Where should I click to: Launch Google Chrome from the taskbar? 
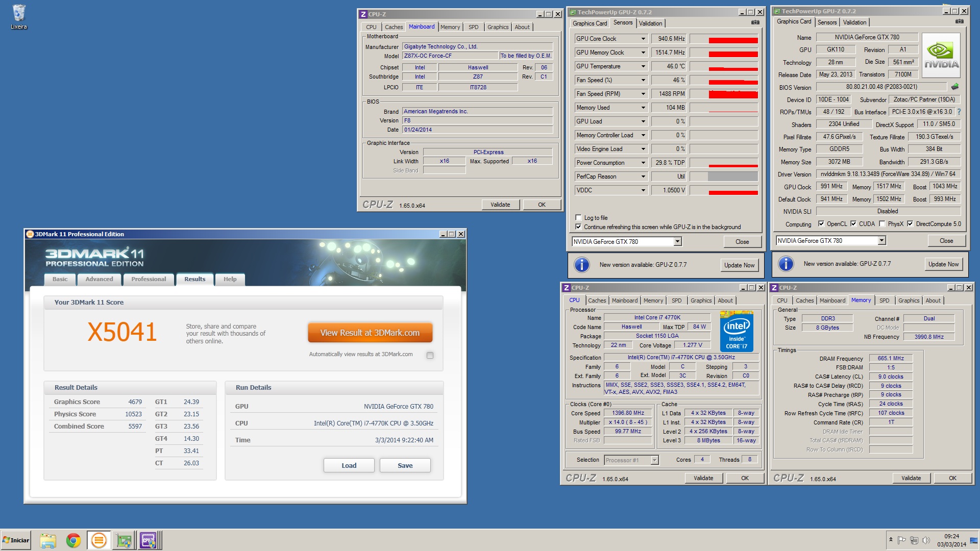[73, 540]
